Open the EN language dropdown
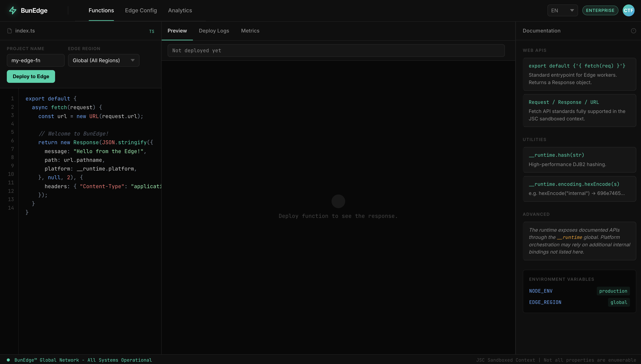Image resolution: width=641 pixels, height=364 pixels. click(562, 10)
